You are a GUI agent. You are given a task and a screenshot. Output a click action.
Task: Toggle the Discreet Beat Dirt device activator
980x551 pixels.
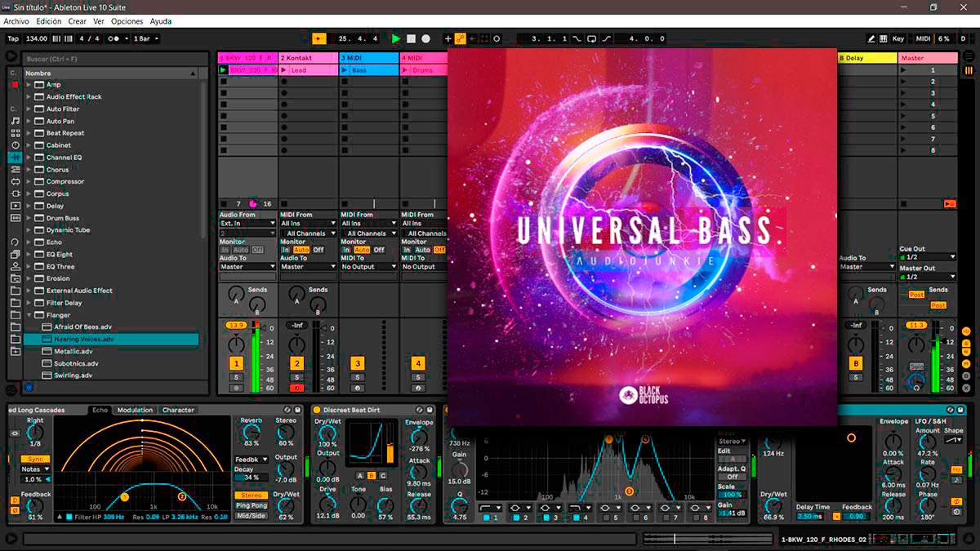pos(317,411)
